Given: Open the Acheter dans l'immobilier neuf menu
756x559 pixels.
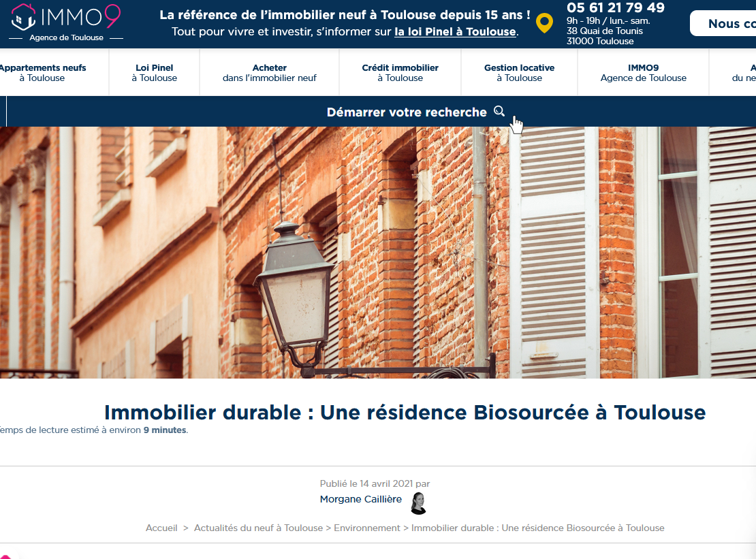Looking at the screenshot, I should tap(270, 73).
